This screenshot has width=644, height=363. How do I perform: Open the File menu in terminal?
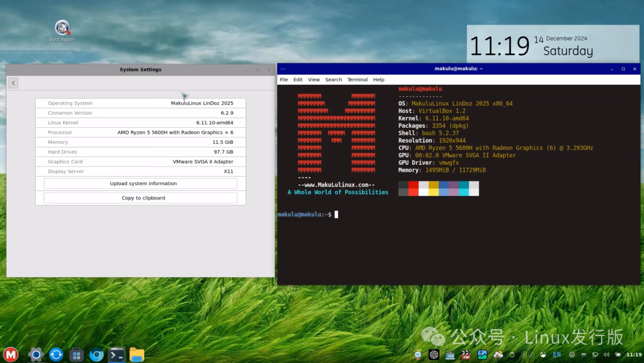[284, 79]
